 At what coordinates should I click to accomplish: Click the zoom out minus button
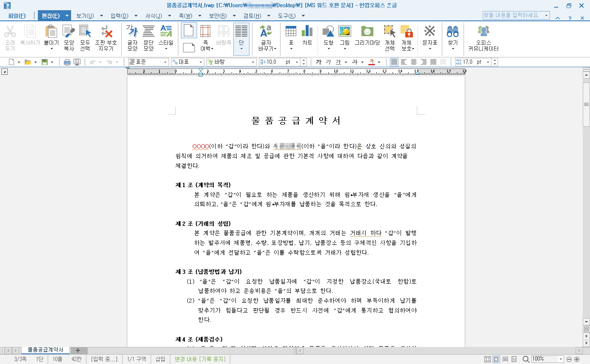pyautogui.click(x=570, y=359)
